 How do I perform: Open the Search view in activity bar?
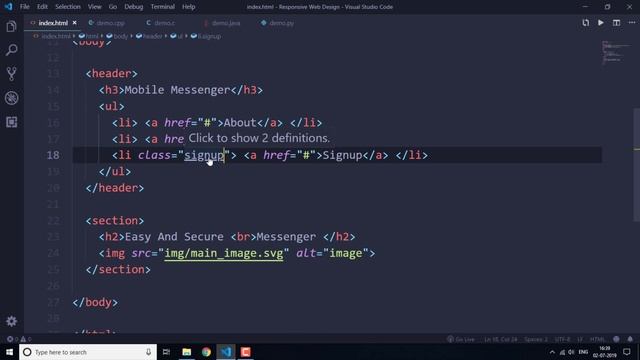[x=11, y=50]
